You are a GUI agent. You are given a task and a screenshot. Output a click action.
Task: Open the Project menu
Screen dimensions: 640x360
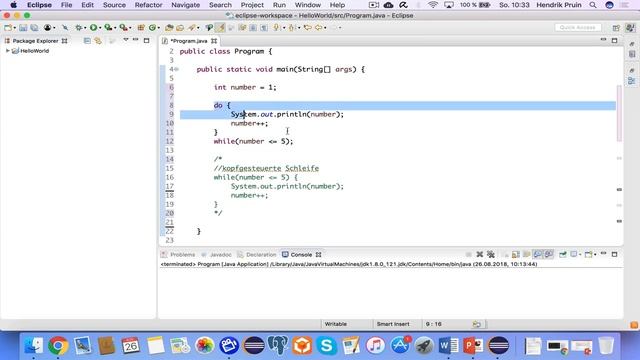252,5
